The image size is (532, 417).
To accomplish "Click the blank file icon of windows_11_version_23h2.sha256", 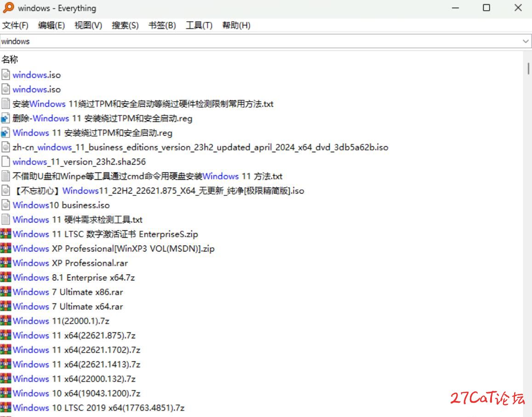I will coord(6,161).
